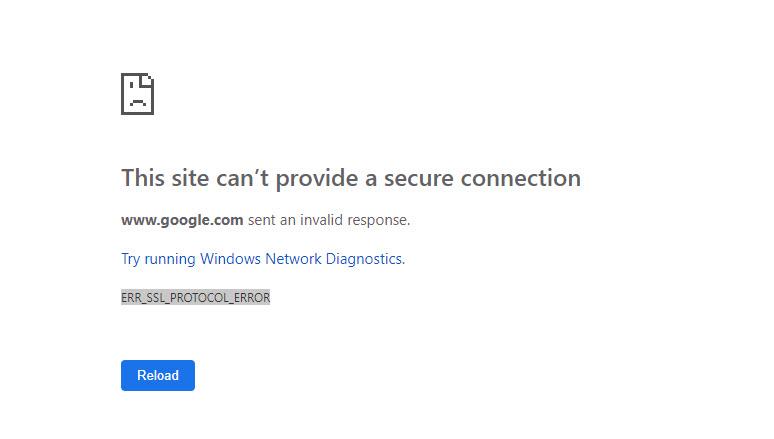Click the sad page error icon
Image resolution: width=774 pixels, height=439 pixels.
click(x=137, y=94)
